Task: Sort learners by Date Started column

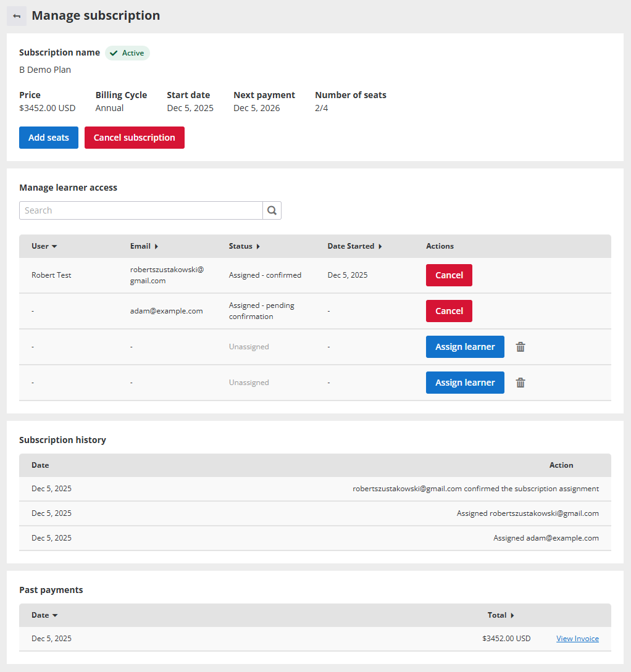Action: click(354, 246)
